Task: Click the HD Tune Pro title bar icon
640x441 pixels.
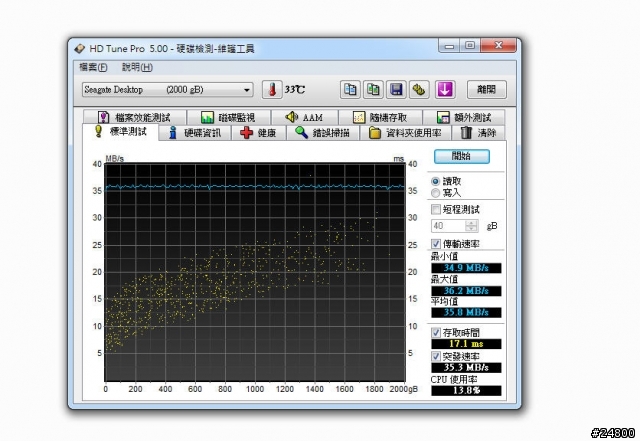Action: [80, 49]
